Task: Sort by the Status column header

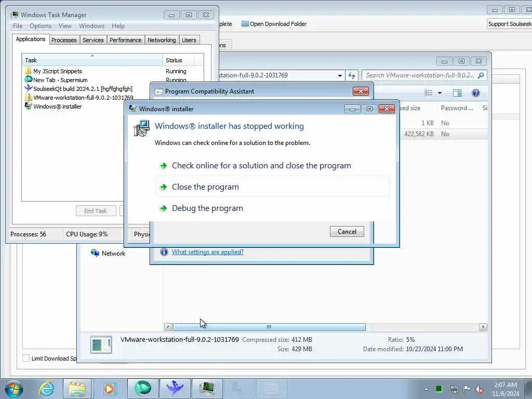Action: pos(179,60)
